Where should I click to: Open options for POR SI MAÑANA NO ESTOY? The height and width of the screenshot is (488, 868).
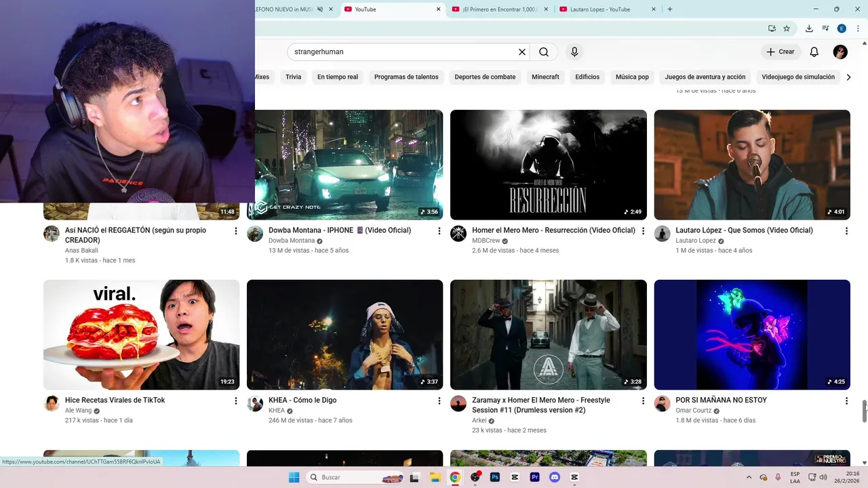coord(846,401)
